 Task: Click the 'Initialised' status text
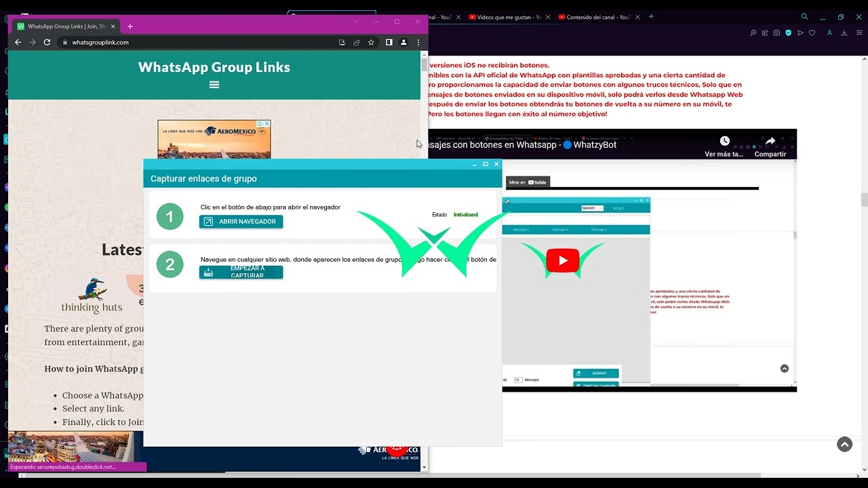click(x=466, y=215)
